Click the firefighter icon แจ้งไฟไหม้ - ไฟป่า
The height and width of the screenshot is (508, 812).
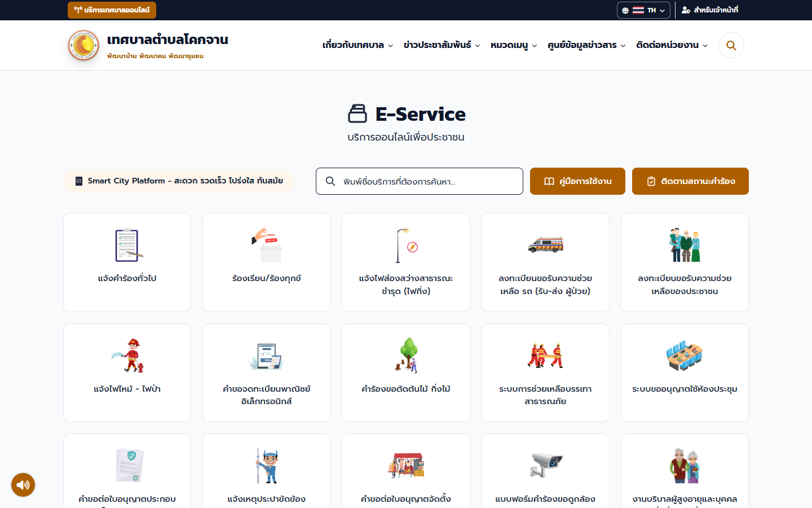point(127,356)
